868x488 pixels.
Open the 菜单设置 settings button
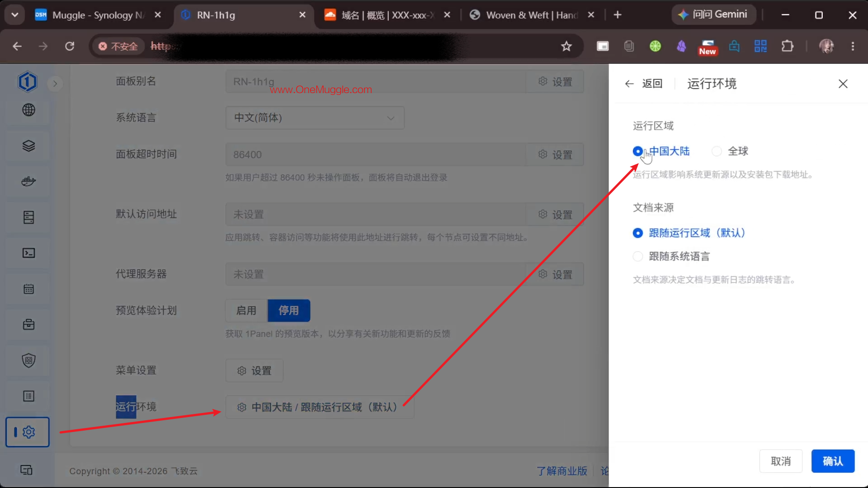[255, 371]
